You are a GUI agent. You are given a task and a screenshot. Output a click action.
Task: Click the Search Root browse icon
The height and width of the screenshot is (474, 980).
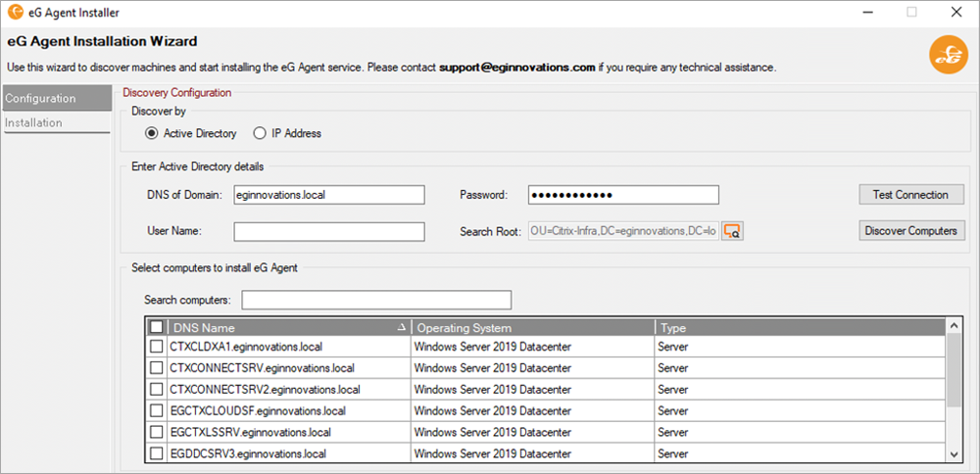[x=732, y=230]
